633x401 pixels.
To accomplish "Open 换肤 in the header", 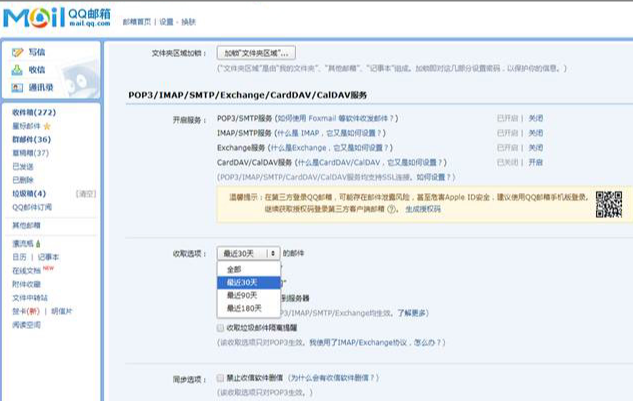I will pyautogui.click(x=188, y=22).
